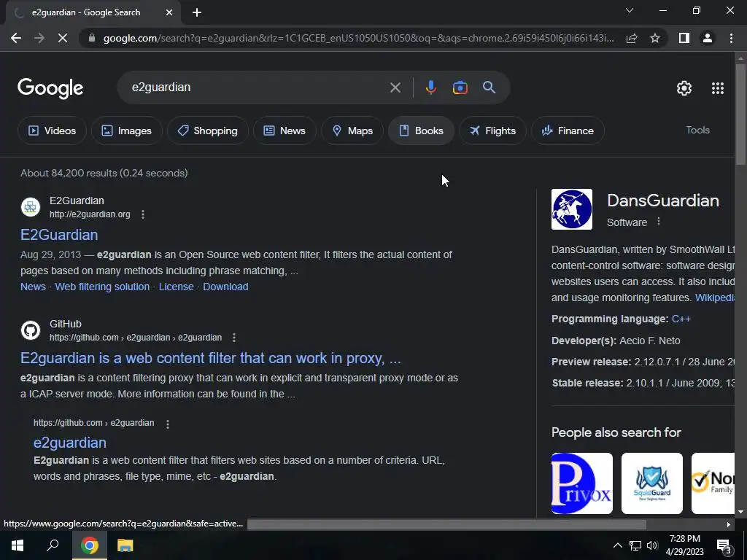Viewport: 747px width, 560px height.
Task: Open the Norton Family related thumbnail
Action: [x=713, y=483]
